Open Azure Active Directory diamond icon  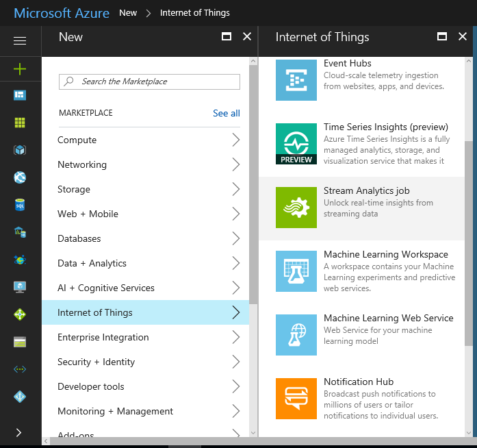(20, 397)
